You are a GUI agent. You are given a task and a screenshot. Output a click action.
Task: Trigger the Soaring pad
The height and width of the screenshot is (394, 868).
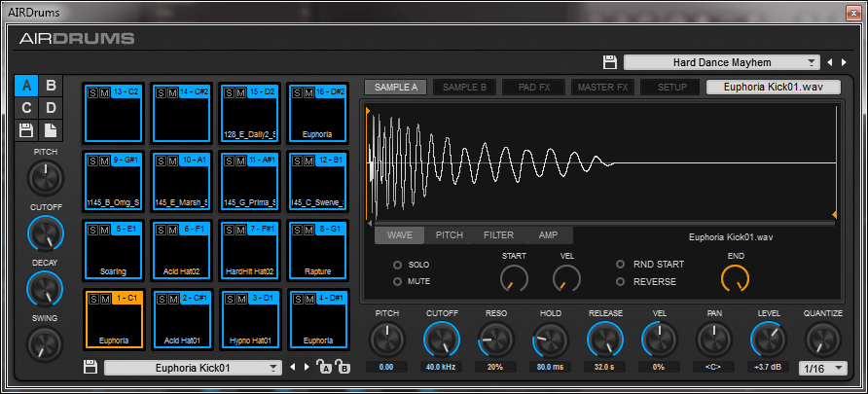[x=114, y=252]
